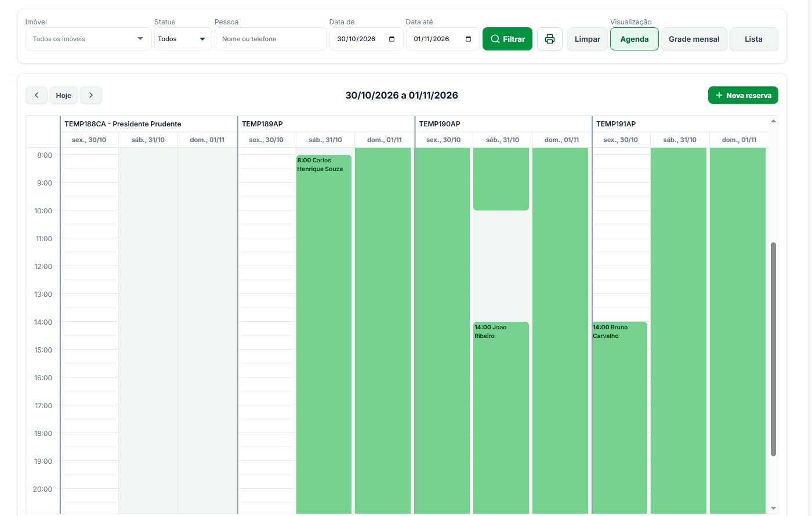Switch to Lista view
This screenshot has width=812, height=516.
(x=753, y=39)
